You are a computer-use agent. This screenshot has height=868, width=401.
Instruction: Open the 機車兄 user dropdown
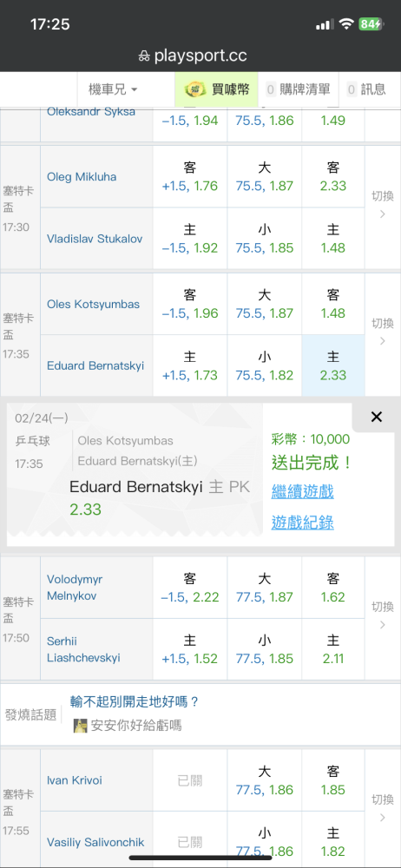113,89
